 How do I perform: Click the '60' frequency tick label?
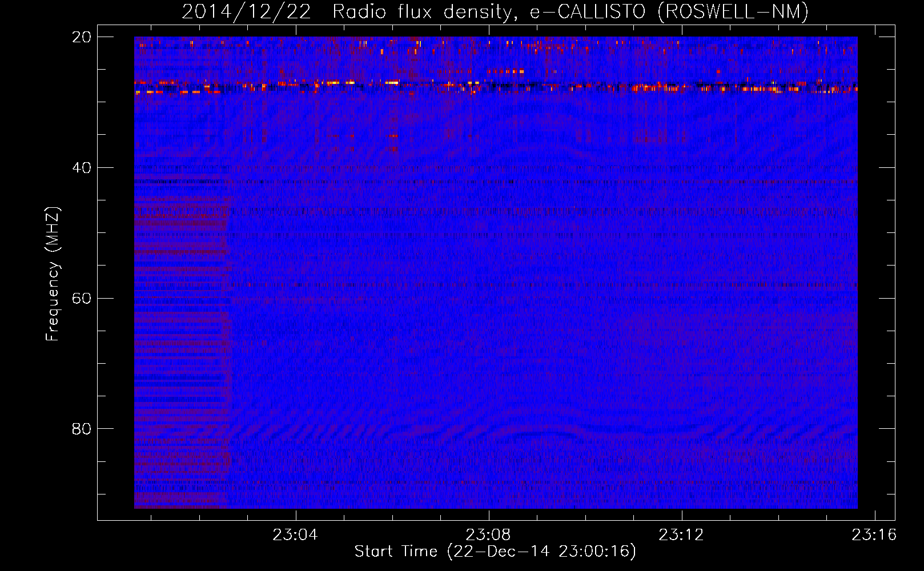(82, 299)
